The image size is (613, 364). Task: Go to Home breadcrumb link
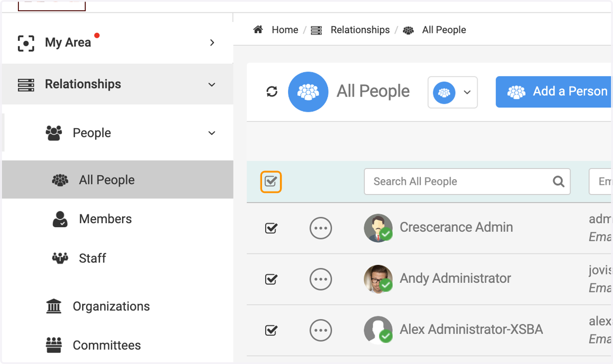pos(285,30)
